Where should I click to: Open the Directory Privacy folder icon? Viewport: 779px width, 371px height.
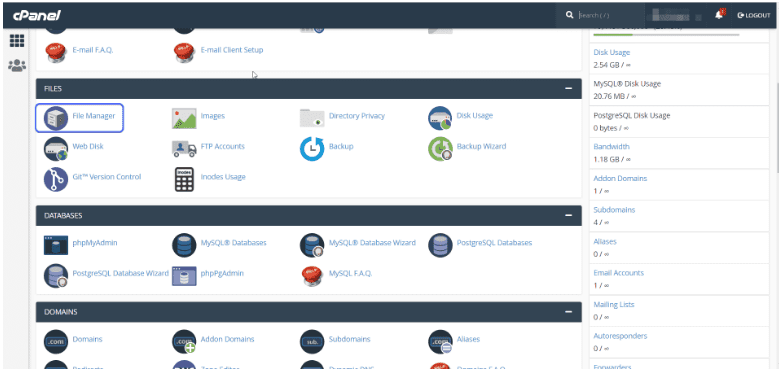click(x=312, y=118)
